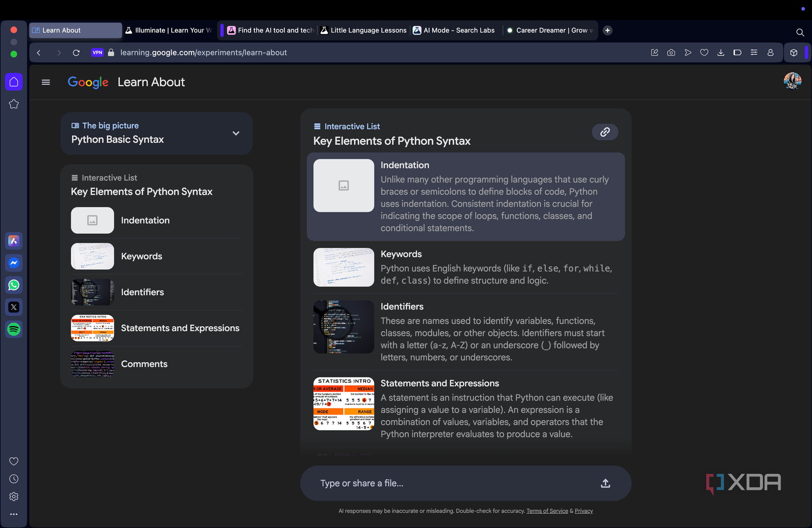The height and width of the screenshot is (528, 812).
Task: Switch to AI Mode - Search Labs tab
Action: click(x=456, y=30)
